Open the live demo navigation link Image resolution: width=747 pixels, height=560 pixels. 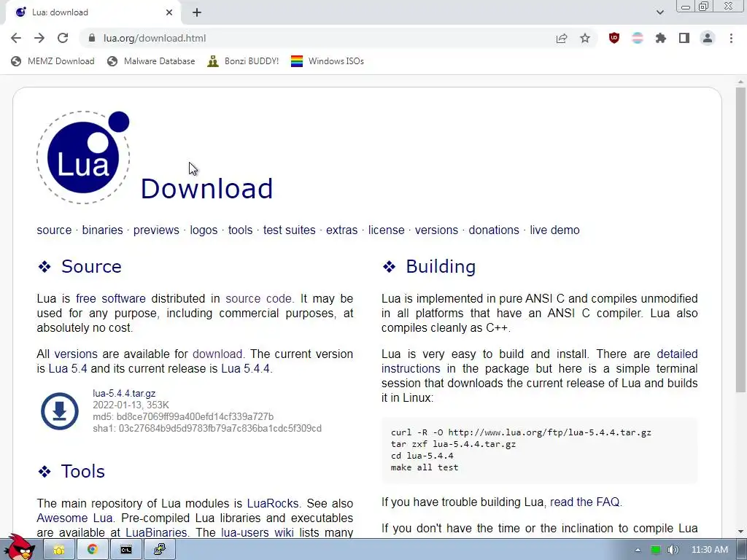tap(554, 230)
